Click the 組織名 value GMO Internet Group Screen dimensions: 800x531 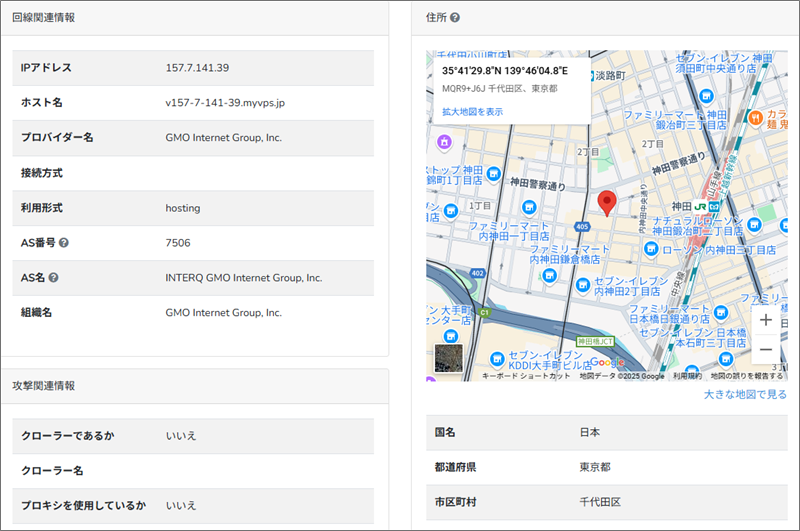tap(223, 313)
